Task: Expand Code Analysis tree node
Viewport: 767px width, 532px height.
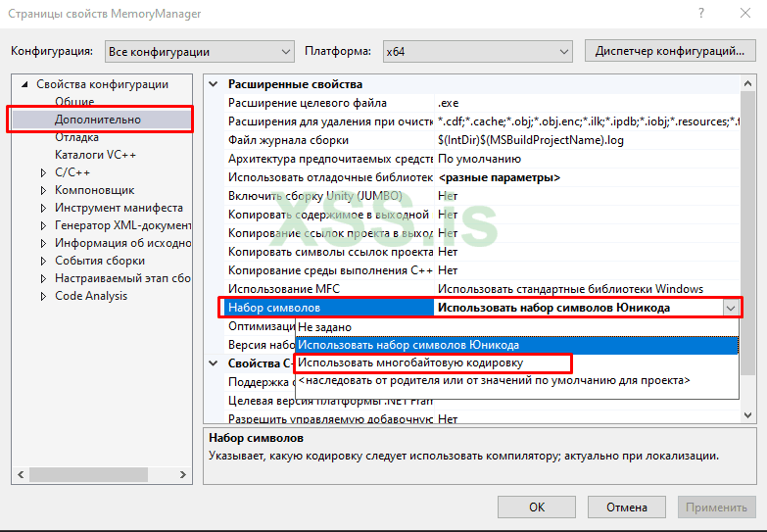Action: [x=43, y=296]
